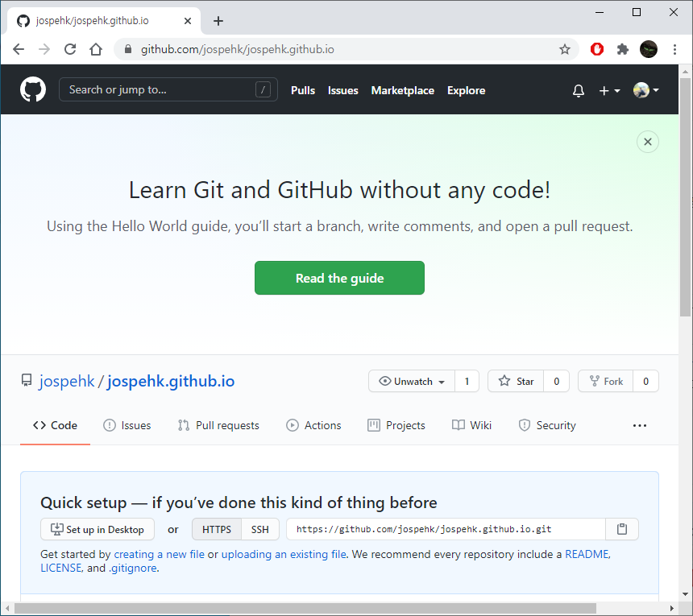Open the Chrome three-dot menu
Viewport: 693px width, 616px height.
674,49
